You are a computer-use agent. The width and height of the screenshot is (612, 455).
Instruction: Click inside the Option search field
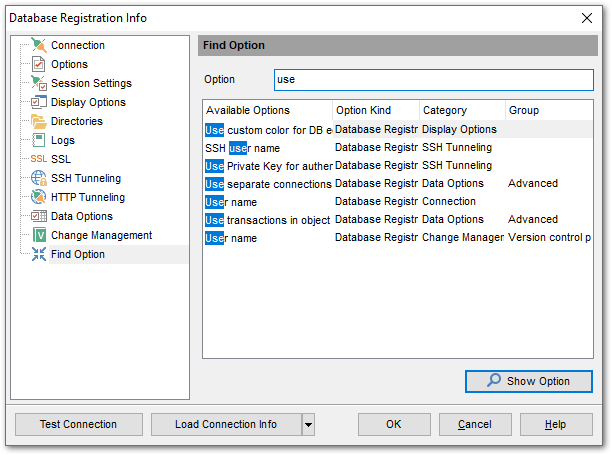pos(434,80)
